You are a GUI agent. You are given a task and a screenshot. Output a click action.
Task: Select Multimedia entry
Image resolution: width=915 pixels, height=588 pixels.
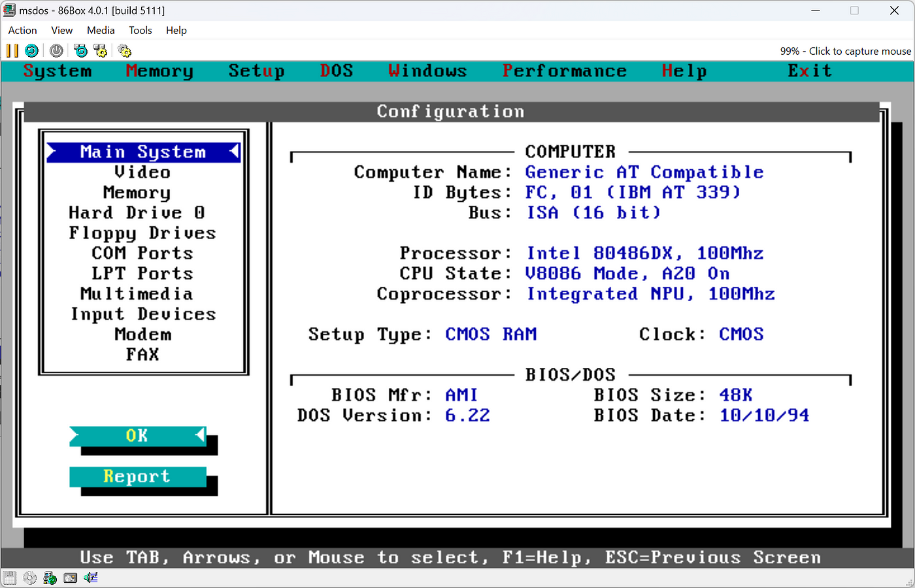tap(137, 293)
